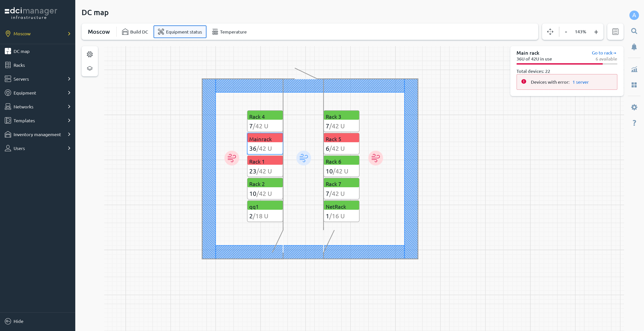Image resolution: width=644 pixels, height=331 pixels.
Task: Click the pan/move map icon
Action: point(550,32)
